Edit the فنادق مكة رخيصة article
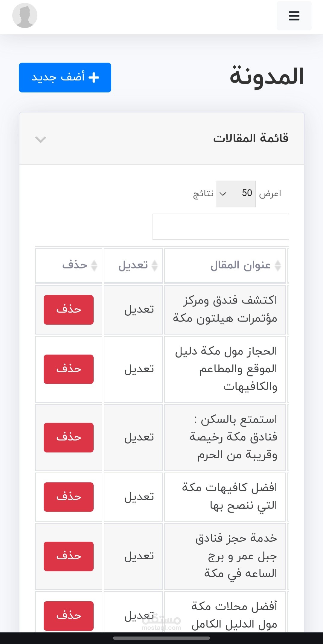The height and width of the screenshot is (644, 323). click(139, 438)
